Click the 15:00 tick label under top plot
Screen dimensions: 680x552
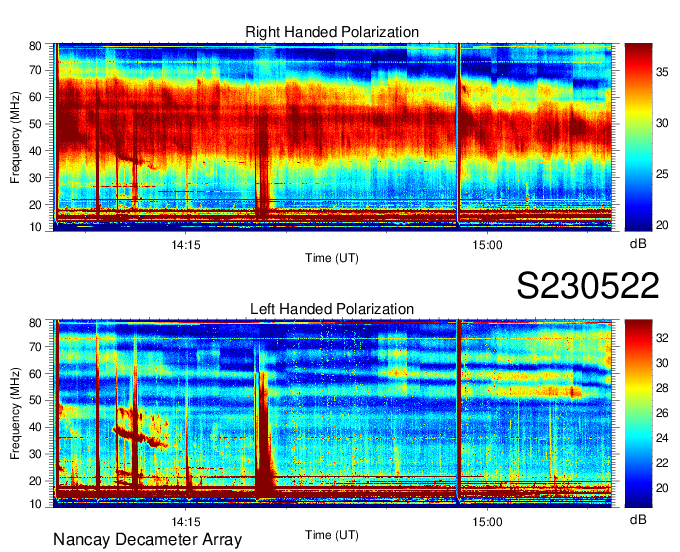[x=487, y=245]
